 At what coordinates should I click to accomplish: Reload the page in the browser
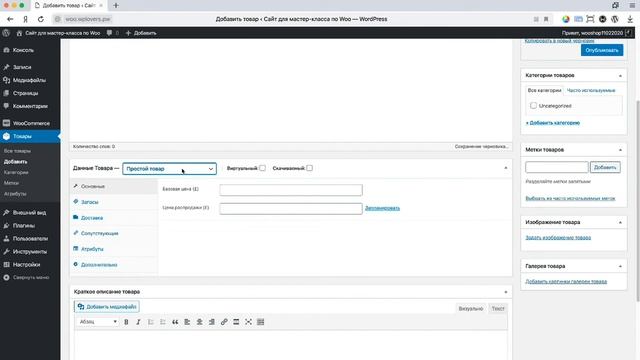pyautogui.click(x=41, y=19)
